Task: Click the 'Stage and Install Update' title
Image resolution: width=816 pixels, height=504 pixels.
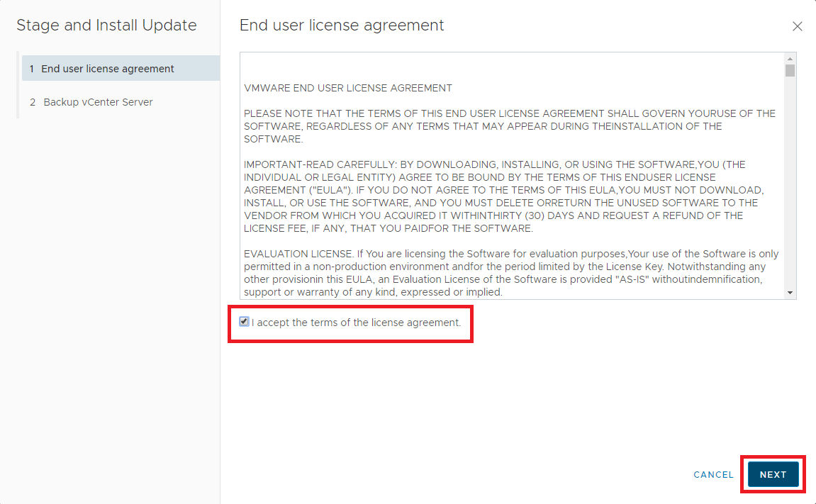Action: (x=106, y=26)
